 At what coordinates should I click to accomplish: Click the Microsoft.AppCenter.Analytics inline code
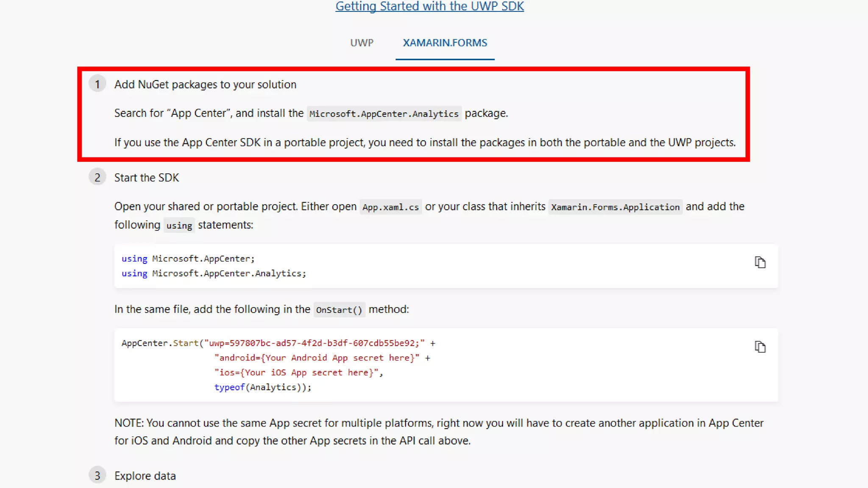pos(384,114)
